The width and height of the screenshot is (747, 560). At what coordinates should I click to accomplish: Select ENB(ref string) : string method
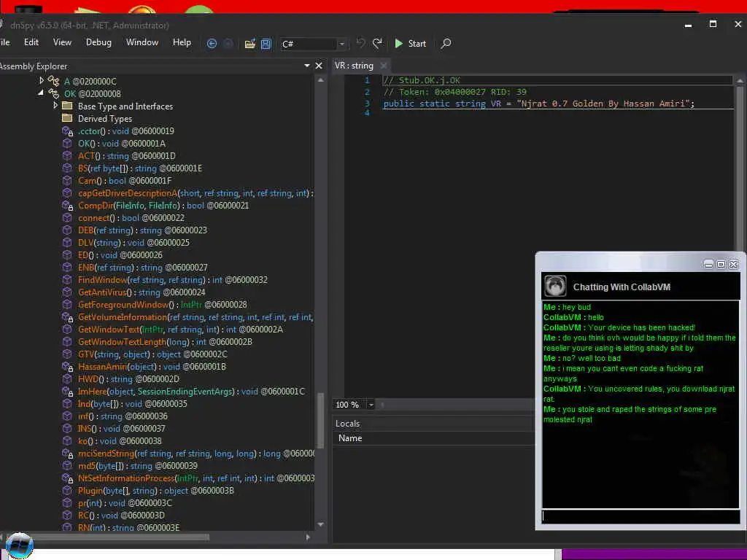[x=142, y=267]
